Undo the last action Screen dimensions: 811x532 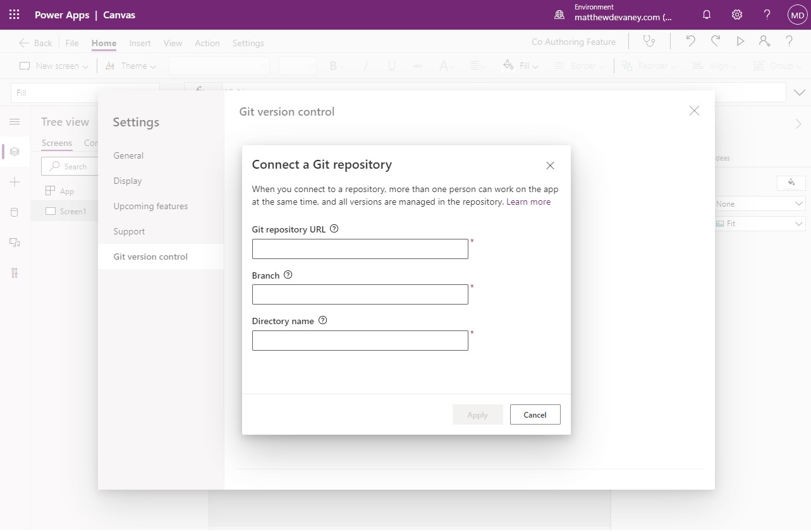pyautogui.click(x=690, y=40)
